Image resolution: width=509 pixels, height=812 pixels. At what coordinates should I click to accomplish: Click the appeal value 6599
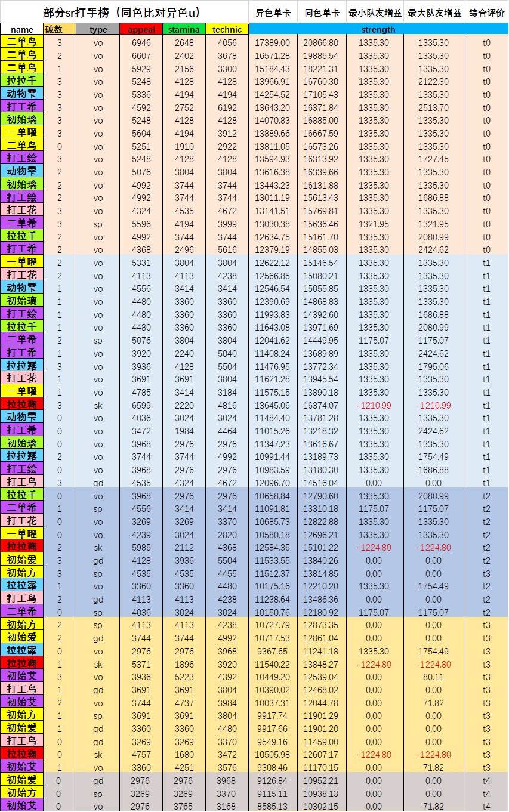pos(141,405)
